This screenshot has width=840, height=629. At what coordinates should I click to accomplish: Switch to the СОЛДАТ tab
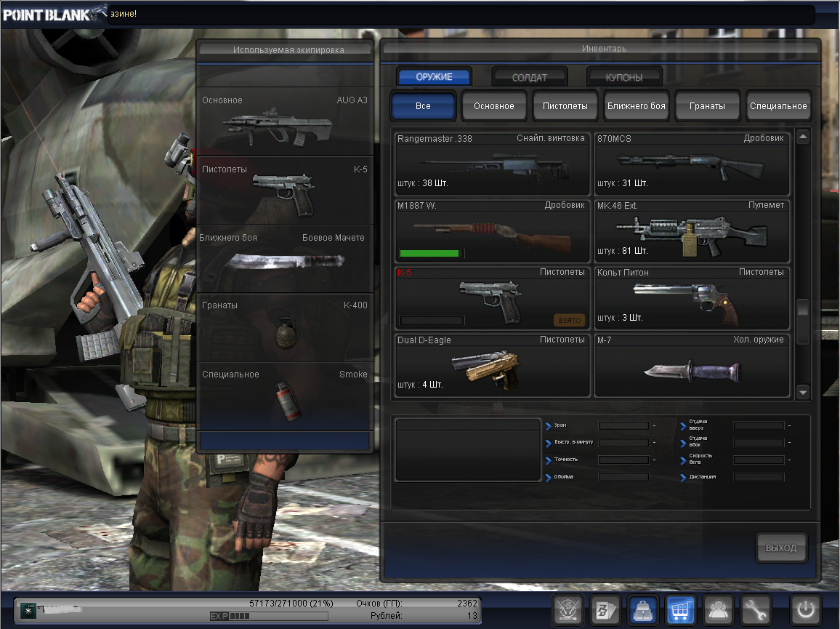(529, 77)
